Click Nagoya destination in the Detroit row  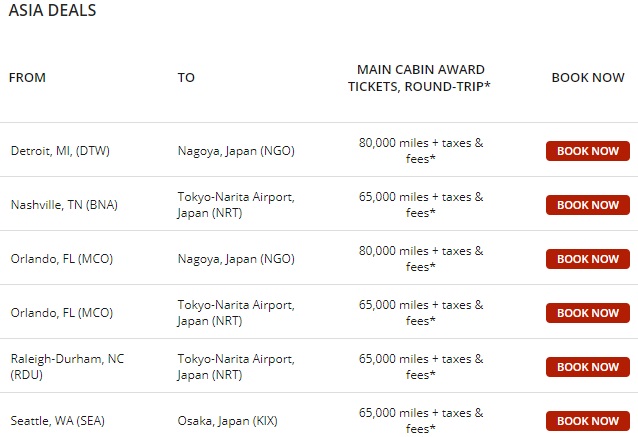pos(236,151)
